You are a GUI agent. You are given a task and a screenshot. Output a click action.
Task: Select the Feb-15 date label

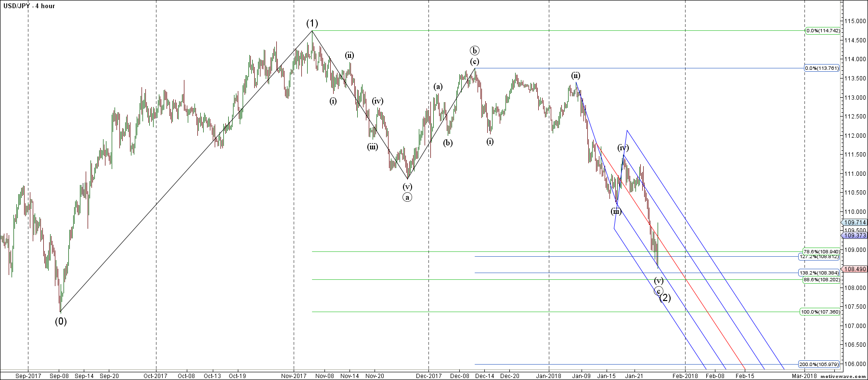[x=745, y=376]
